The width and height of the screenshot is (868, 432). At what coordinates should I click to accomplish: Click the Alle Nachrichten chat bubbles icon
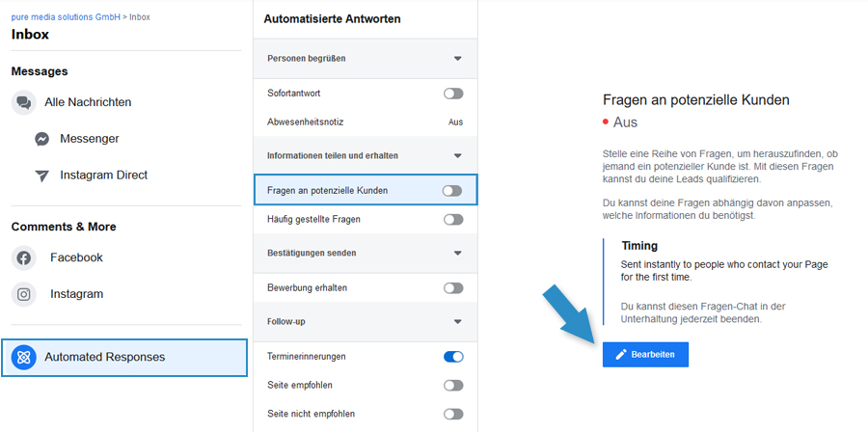tap(23, 102)
